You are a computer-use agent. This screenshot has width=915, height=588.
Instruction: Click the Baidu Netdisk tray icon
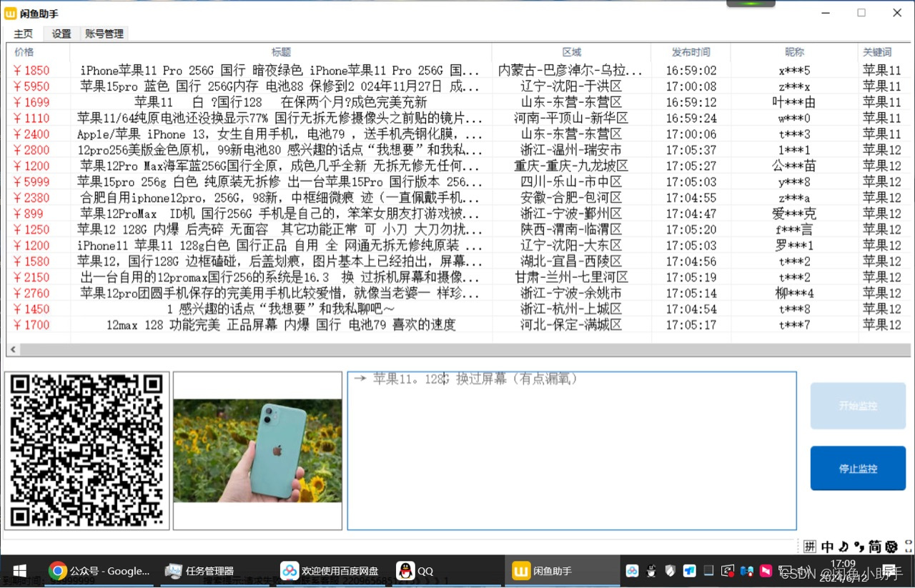(632, 571)
